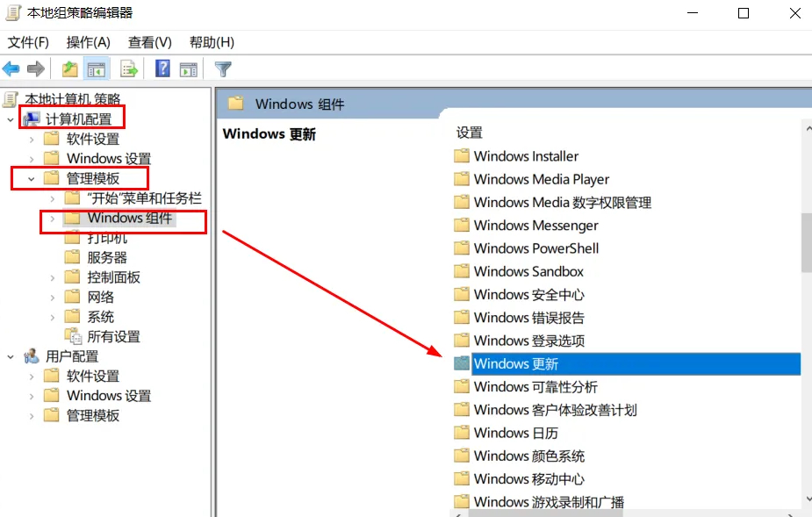Collapse the 管理模板 node under 计算机配置
This screenshot has height=517, width=812.
click(x=31, y=179)
